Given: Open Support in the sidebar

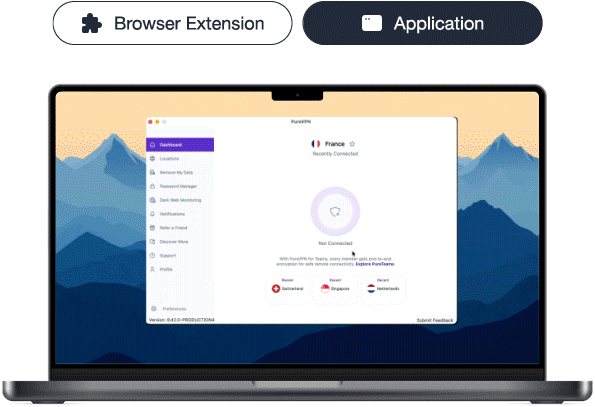Looking at the screenshot, I should (x=180, y=255).
